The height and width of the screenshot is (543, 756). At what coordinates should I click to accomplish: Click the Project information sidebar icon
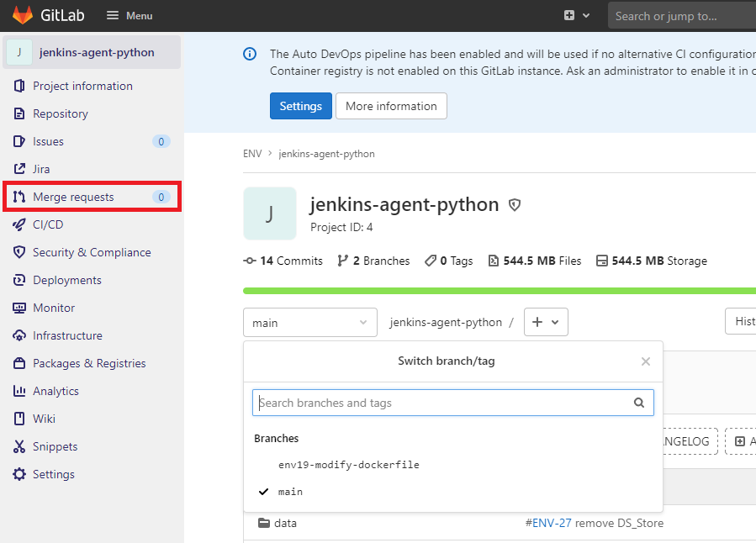19,86
